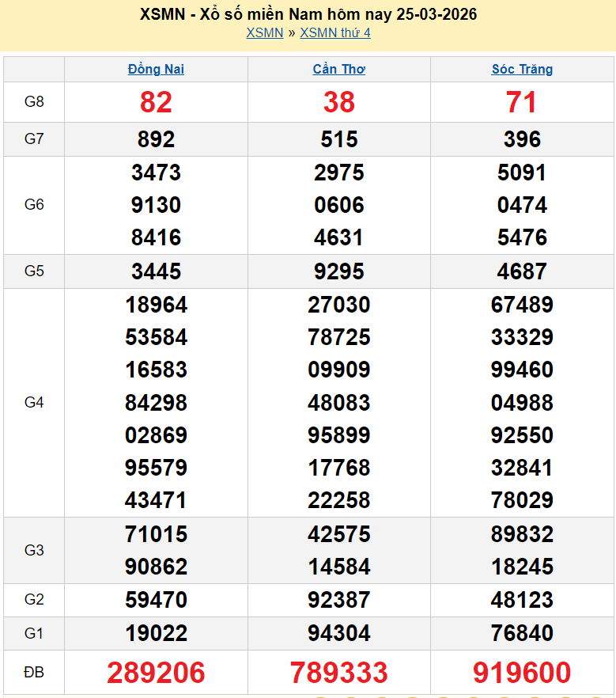Viewport: 616px width, 698px height.
Task: Click Sóc Trăng G8 number 71
Action: tap(522, 102)
